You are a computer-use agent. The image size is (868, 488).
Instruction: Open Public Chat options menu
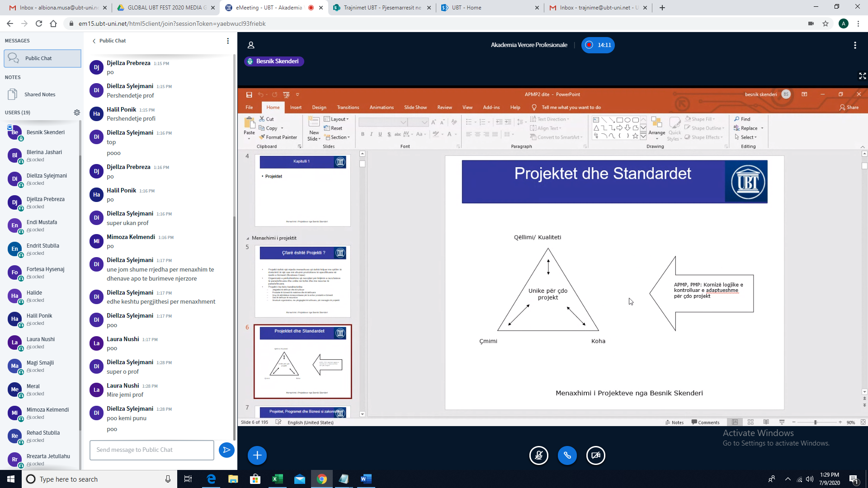(228, 41)
